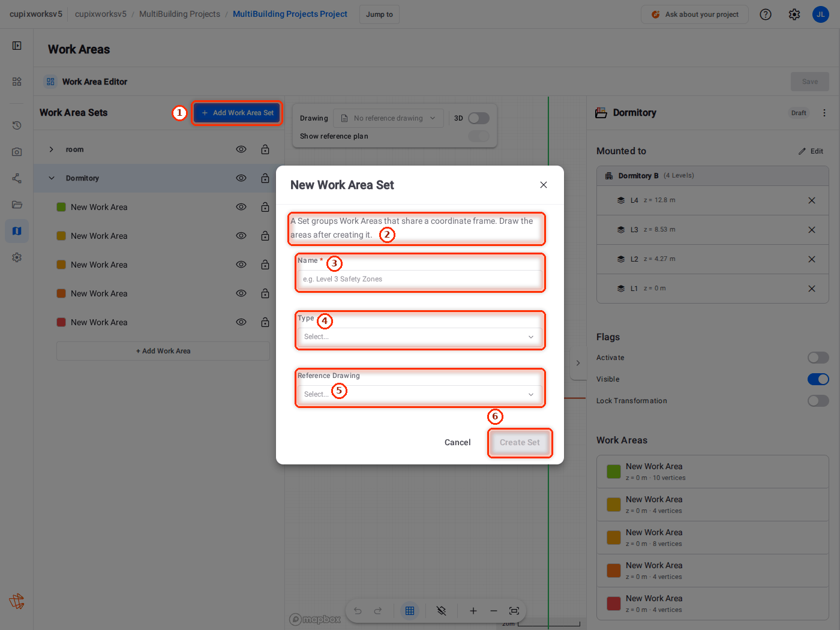Click the green New Work Area color swatch
This screenshot has width=840, height=630.
[61, 207]
